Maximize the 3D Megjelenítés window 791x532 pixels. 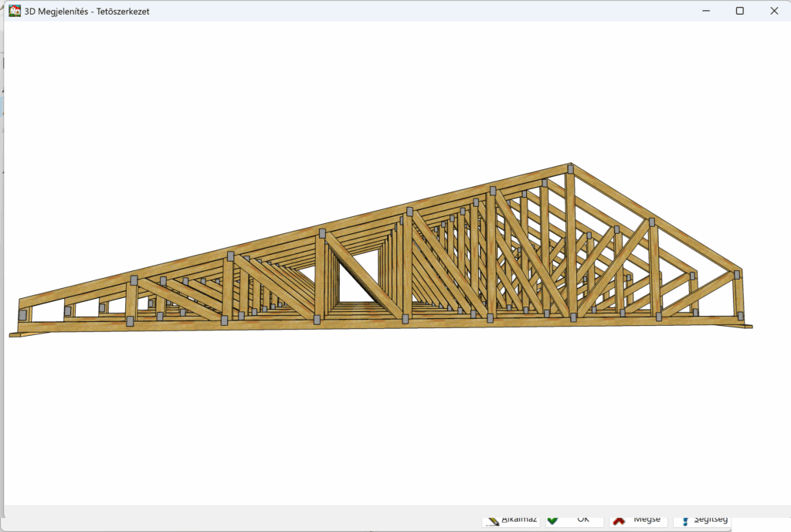[x=740, y=11]
